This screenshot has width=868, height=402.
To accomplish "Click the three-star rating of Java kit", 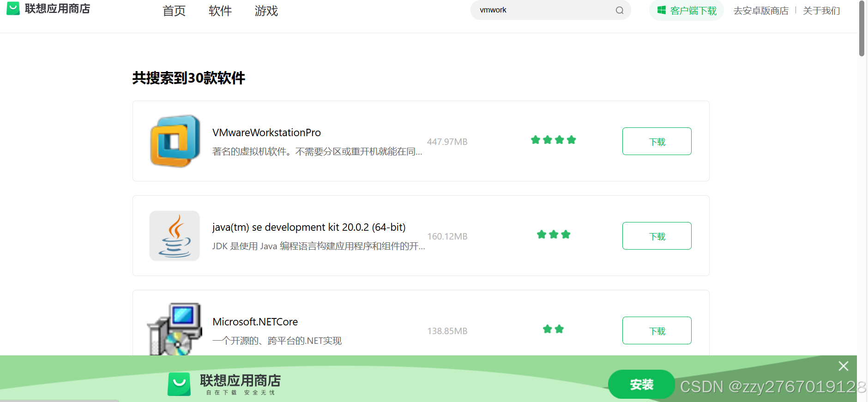I will tap(554, 234).
